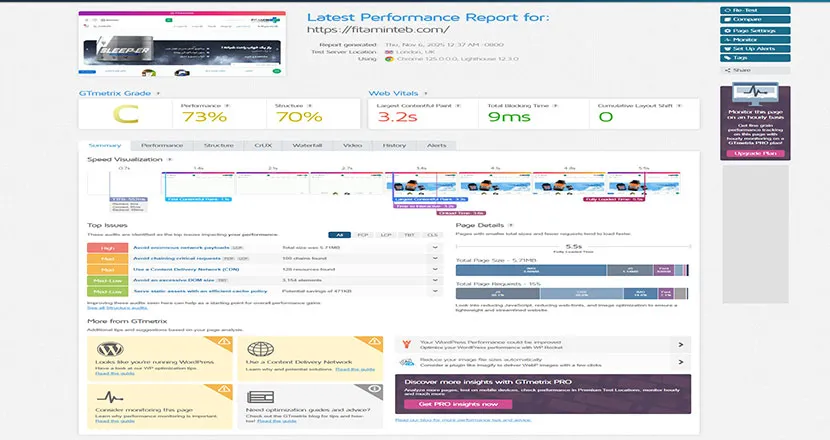Screen dimensions: 830x440
Task: Open the Tags option
Action: tap(756, 58)
